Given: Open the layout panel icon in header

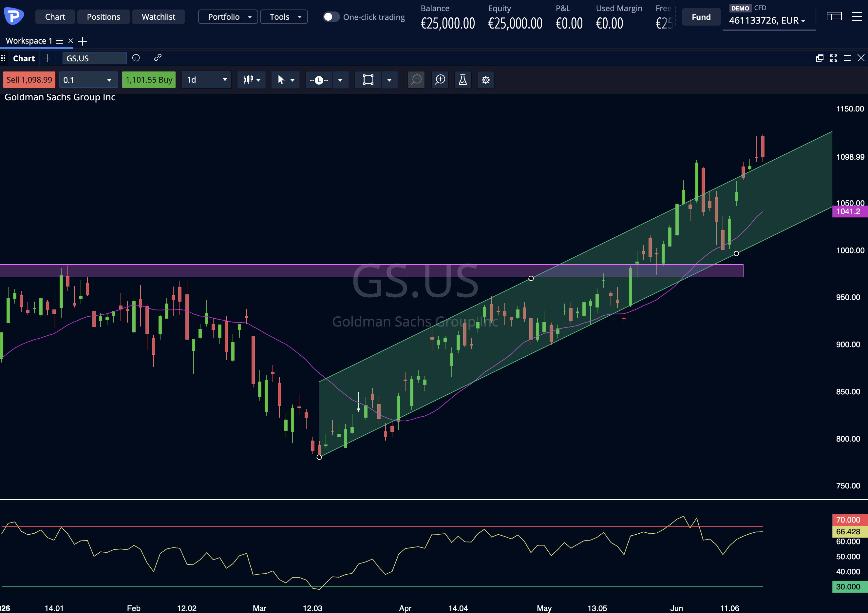Looking at the screenshot, I should [x=834, y=16].
